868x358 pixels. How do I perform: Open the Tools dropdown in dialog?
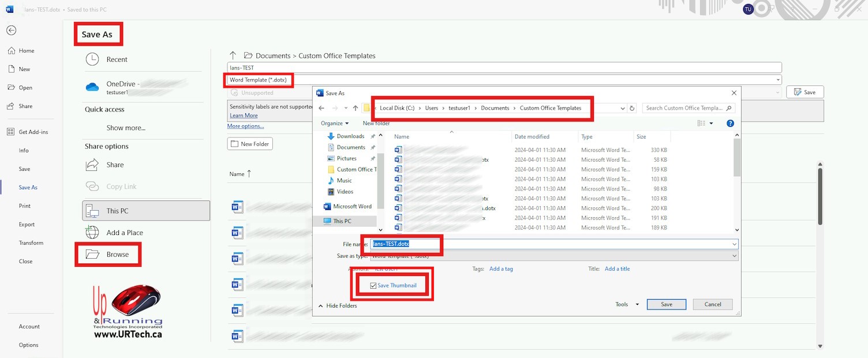coord(627,304)
